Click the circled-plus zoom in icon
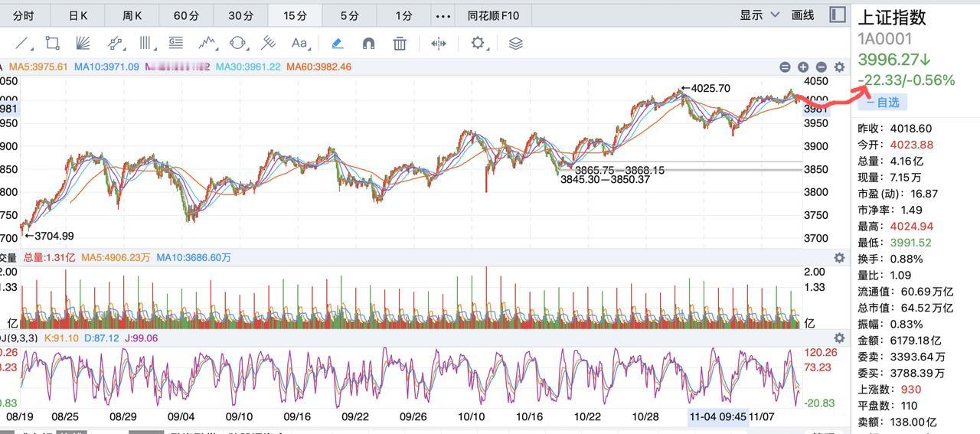 click(803, 67)
